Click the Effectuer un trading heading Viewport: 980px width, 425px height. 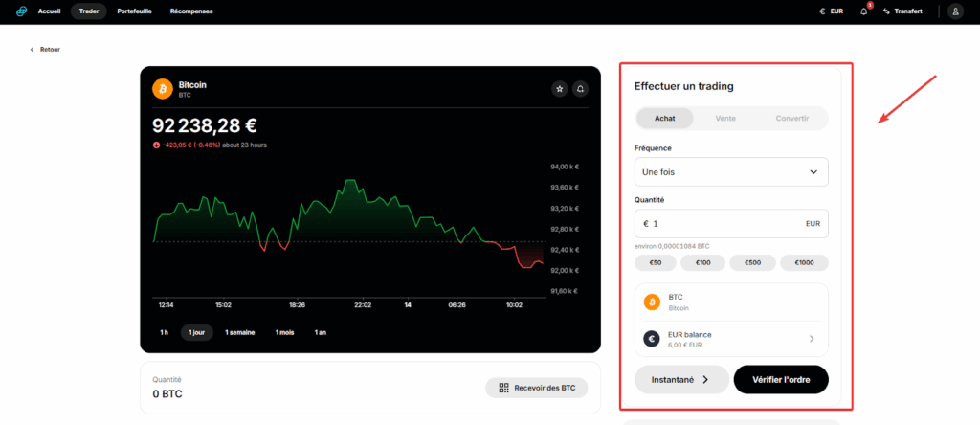(683, 86)
